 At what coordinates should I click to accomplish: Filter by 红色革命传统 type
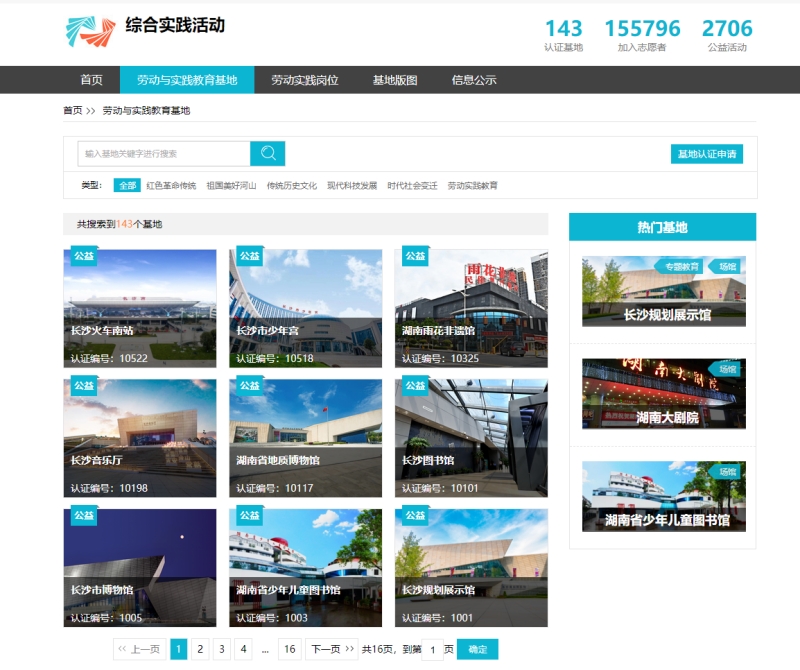(171, 185)
